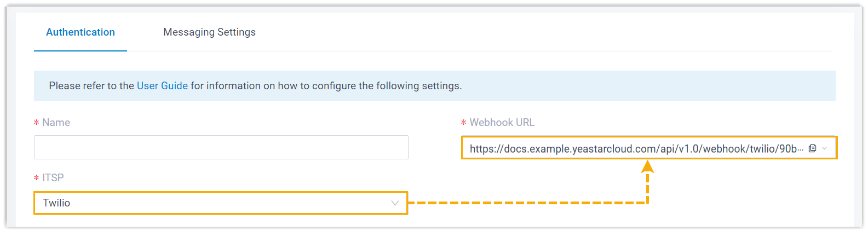
Task: Click the Name field label
Action: point(56,123)
